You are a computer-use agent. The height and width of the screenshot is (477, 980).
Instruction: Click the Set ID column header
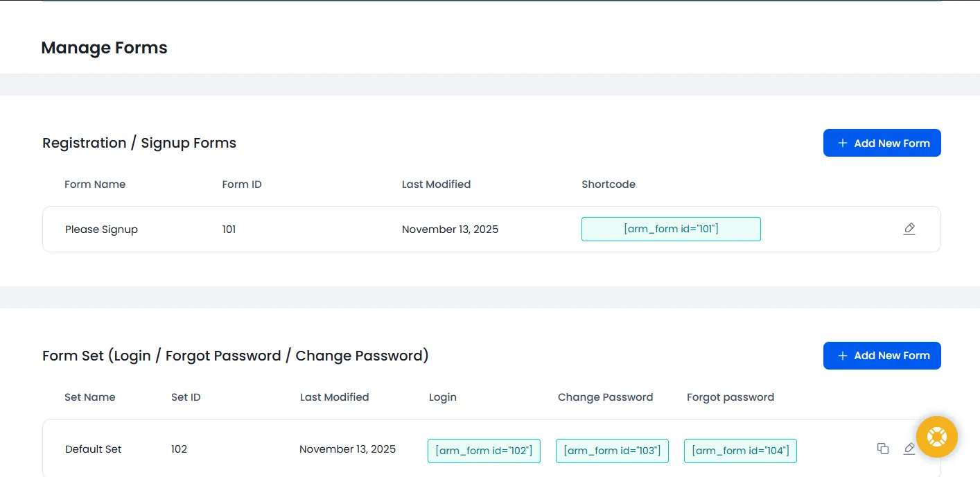click(x=186, y=397)
